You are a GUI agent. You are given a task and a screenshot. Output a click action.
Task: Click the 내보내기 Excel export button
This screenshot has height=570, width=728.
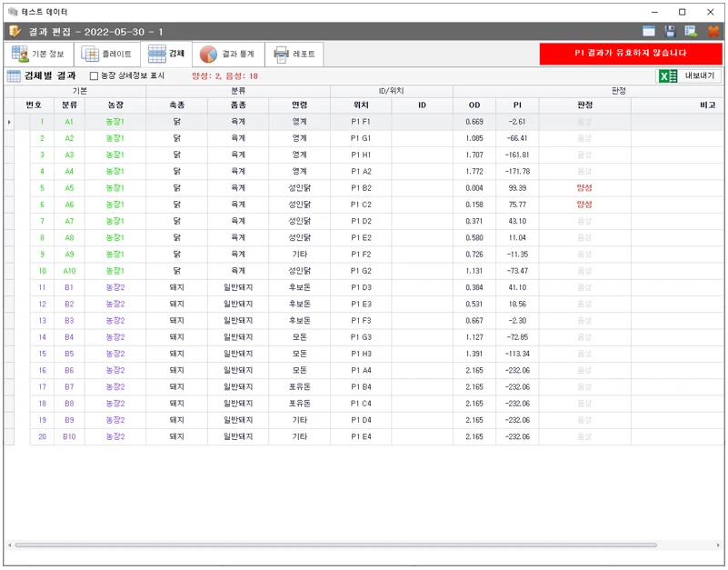pos(689,75)
